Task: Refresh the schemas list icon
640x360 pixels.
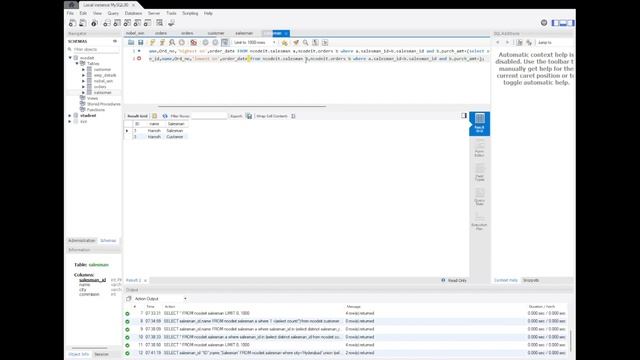Action: click(115, 41)
